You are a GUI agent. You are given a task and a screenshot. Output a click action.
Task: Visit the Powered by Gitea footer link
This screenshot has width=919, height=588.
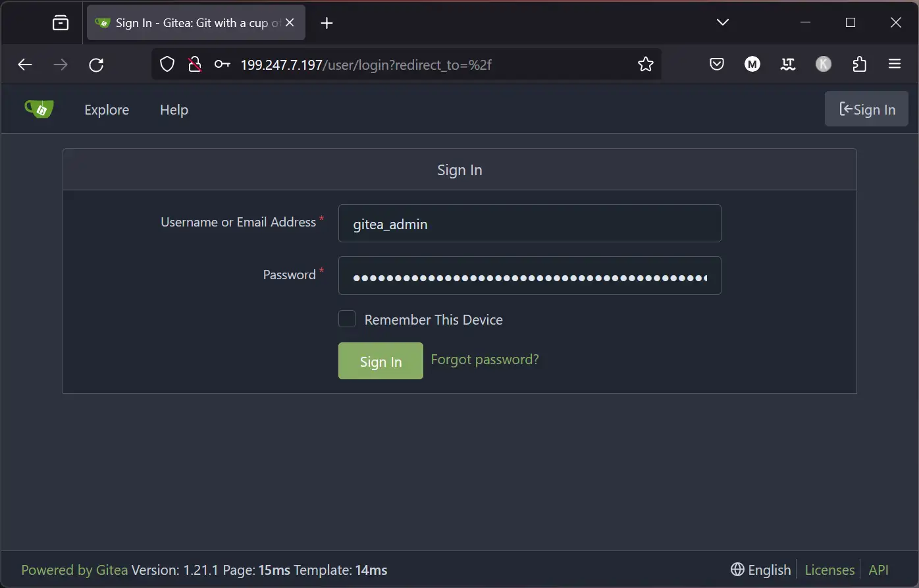[74, 570]
